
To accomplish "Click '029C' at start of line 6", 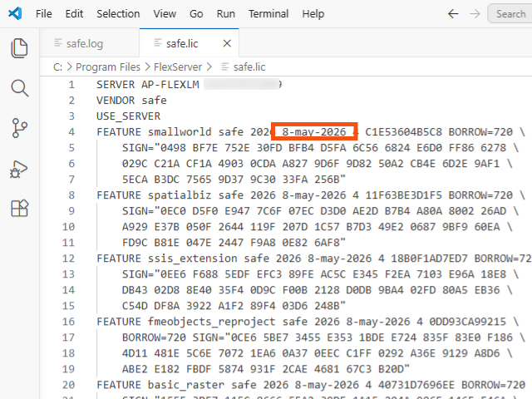I will tap(135, 164).
